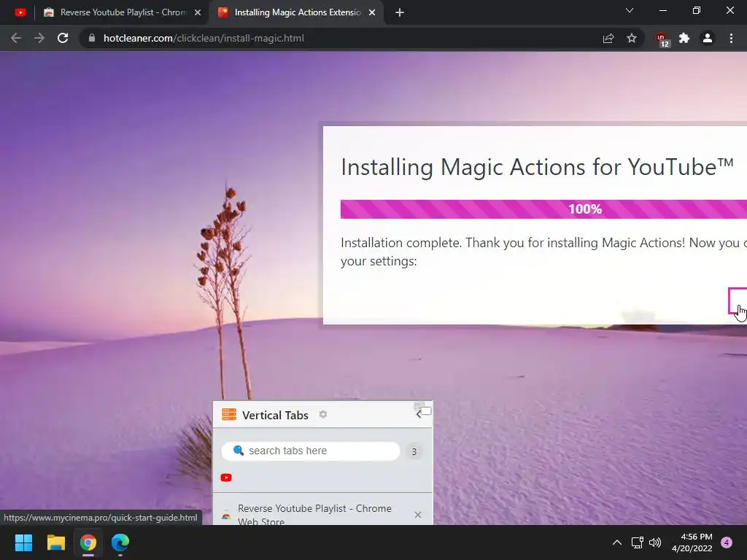Go forward to next page
The height and width of the screenshot is (560, 747).
coord(39,38)
